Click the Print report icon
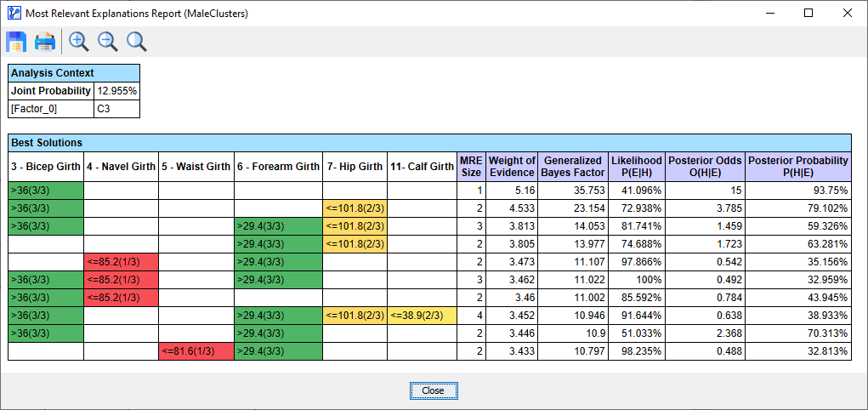 tap(45, 42)
